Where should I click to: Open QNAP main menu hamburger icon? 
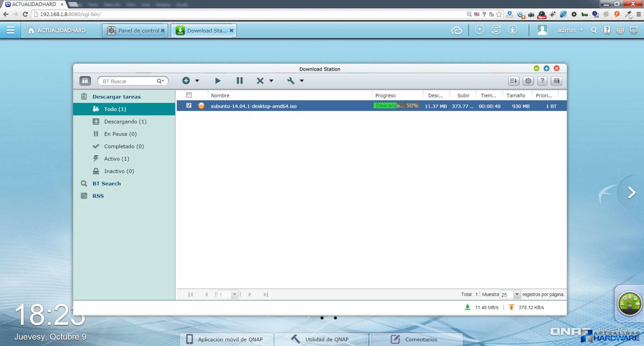(10, 30)
